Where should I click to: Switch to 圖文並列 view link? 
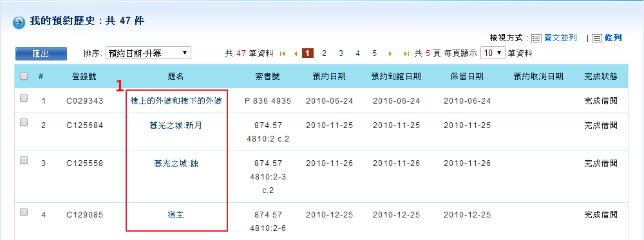pos(561,38)
